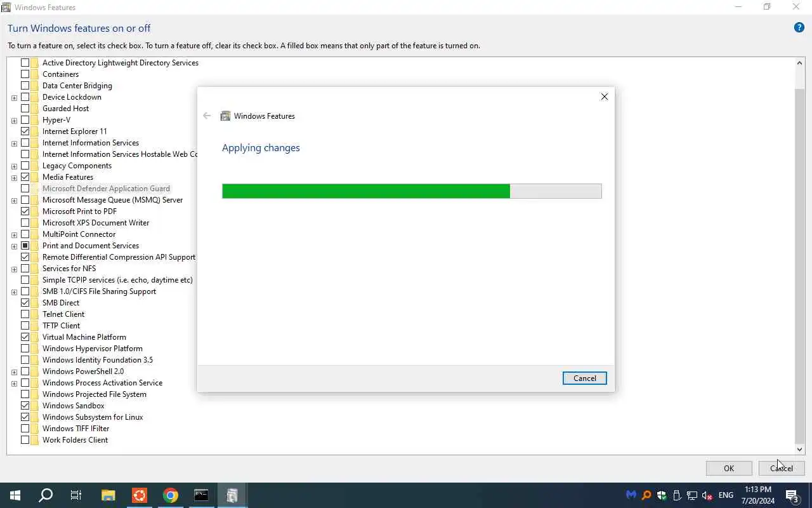Expand the Hyper-V tree node
Image resolution: width=812 pixels, height=508 pixels.
[14, 121]
